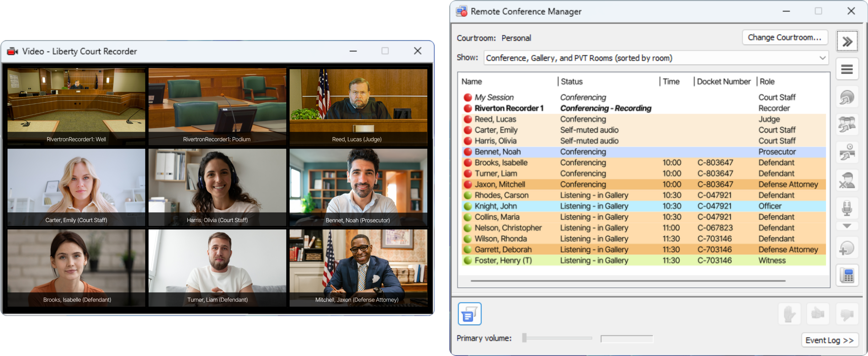This screenshot has height=356, width=868.
Task: Select the Harris, Olivia row in list
Action: pos(644,141)
